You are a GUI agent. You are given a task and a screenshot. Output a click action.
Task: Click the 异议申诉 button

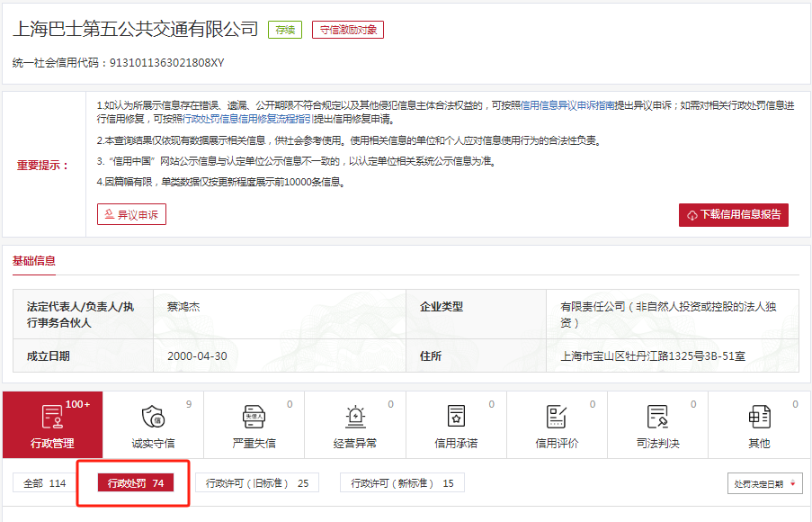click(131, 214)
